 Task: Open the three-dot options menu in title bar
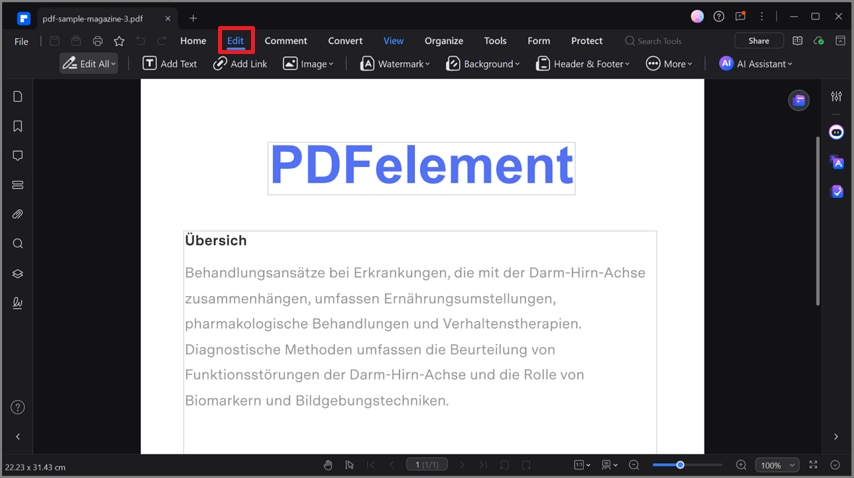tap(761, 17)
